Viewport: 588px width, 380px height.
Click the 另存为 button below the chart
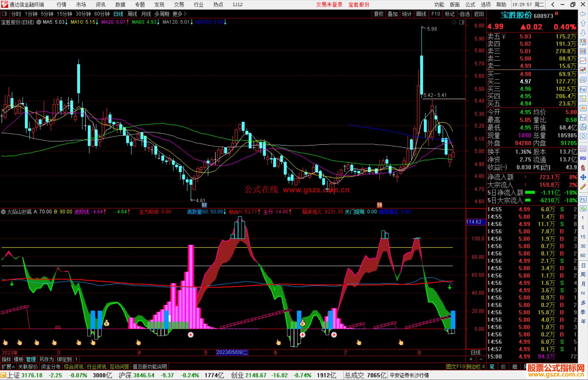click(46, 359)
